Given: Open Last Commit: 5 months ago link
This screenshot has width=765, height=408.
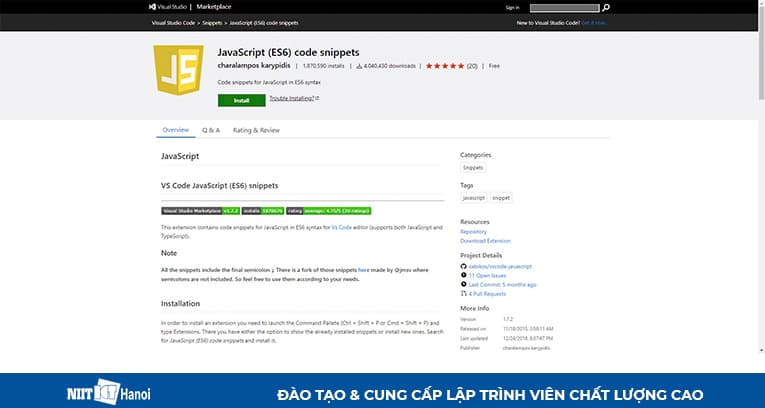Looking at the screenshot, I should [x=503, y=285].
